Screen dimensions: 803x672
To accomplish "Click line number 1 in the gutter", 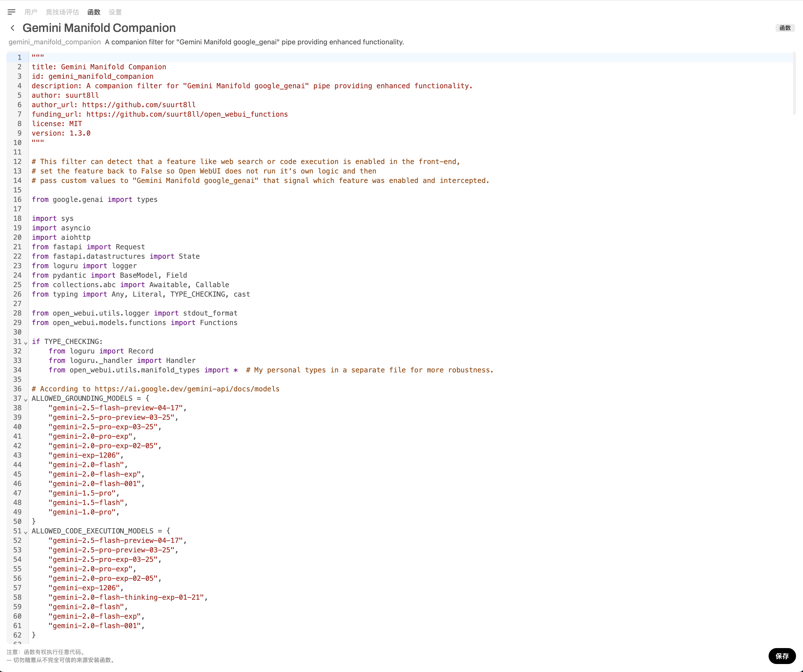I will 19,57.
